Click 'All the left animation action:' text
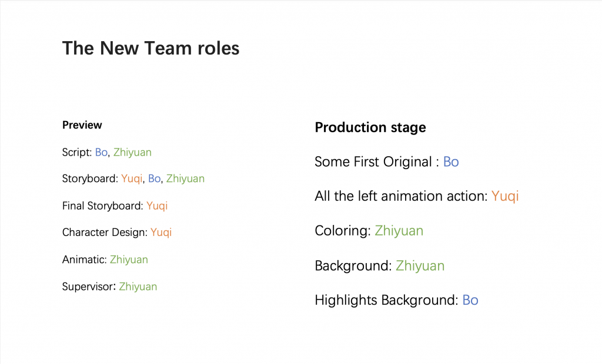 (x=401, y=196)
